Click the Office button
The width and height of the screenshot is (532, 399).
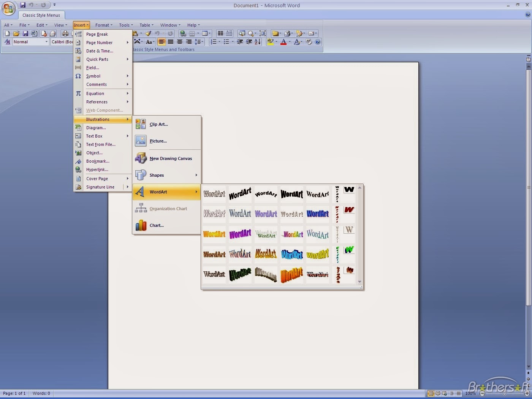8,8
